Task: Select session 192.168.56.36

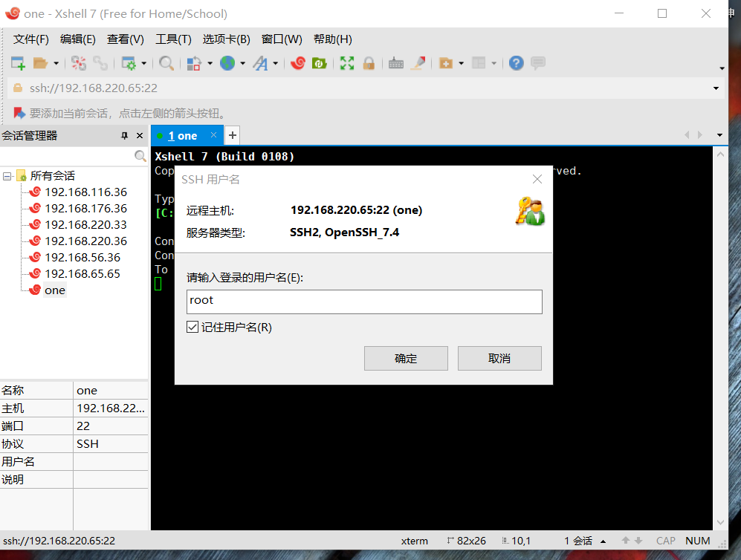Action: click(x=82, y=257)
